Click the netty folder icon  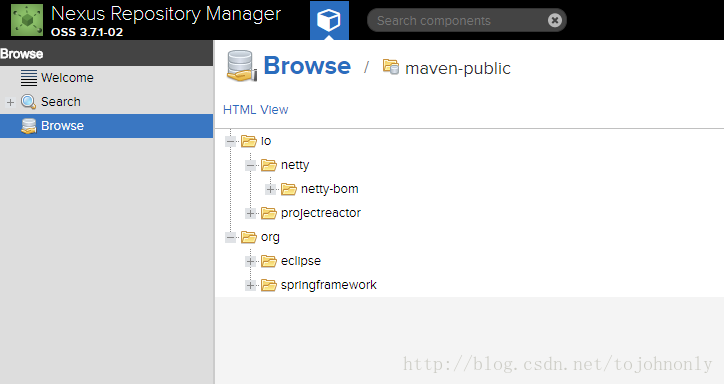(x=269, y=165)
